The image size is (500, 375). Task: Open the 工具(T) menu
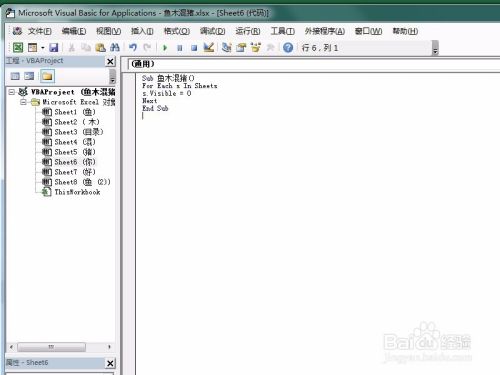click(x=282, y=31)
